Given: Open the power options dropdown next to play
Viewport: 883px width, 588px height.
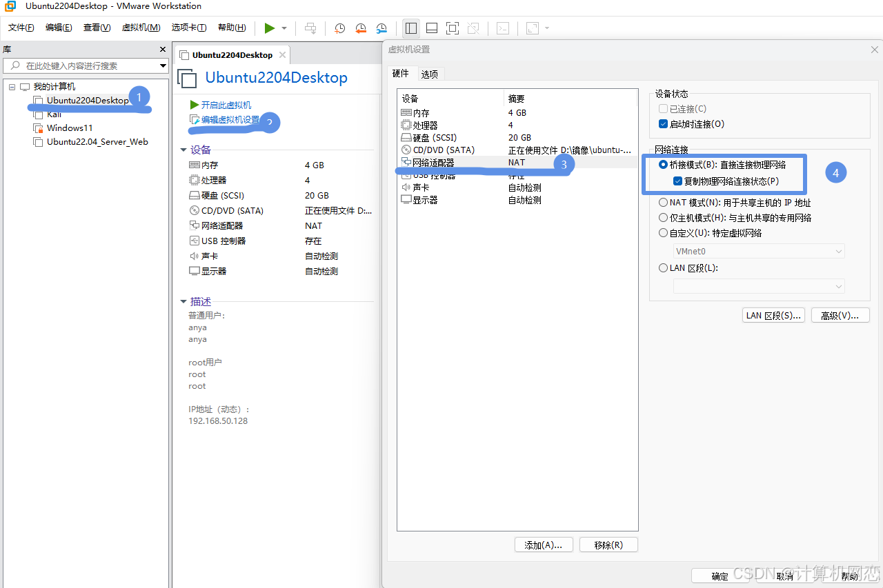Looking at the screenshot, I should 284,28.
